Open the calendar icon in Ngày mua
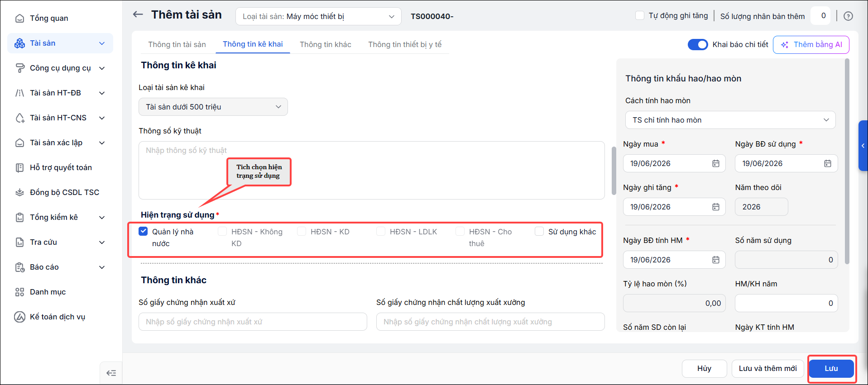This screenshot has width=868, height=385. tap(716, 163)
